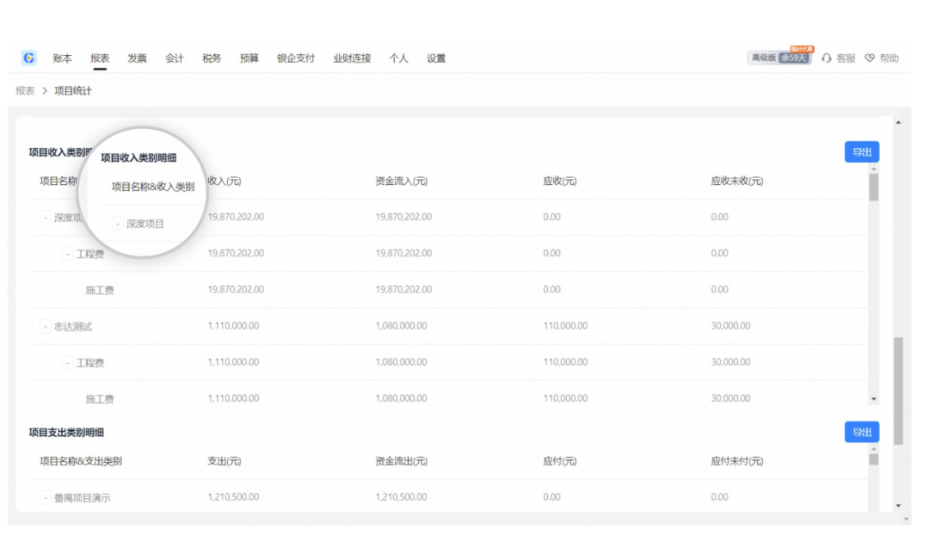The image size is (929, 560).
Task: Open customer service headset icon
Action: (x=827, y=58)
